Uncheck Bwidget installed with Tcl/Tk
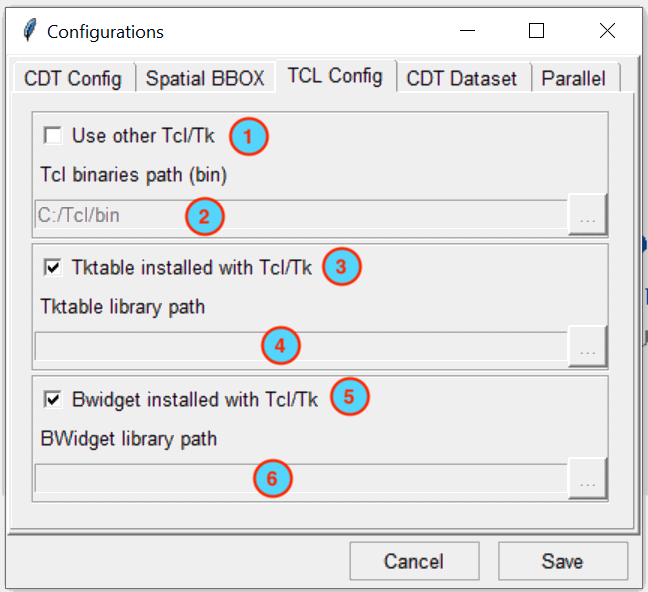648x592 pixels. click(53, 399)
